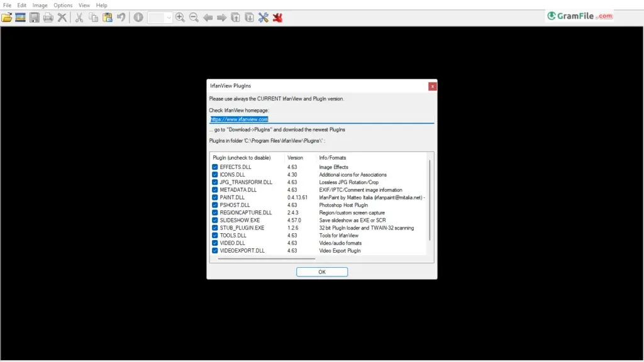644x362 pixels.
Task: Toggle the PAINT.DLL checkbox
Action: click(x=215, y=197)
